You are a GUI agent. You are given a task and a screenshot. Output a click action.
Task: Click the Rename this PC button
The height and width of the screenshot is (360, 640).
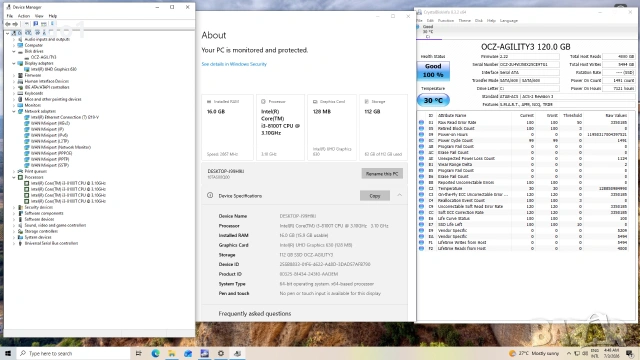point(382,173)
